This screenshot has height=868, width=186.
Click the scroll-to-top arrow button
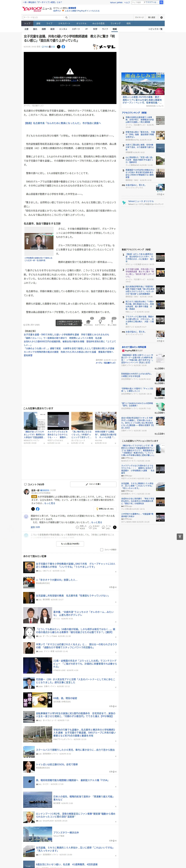point(180,537)
